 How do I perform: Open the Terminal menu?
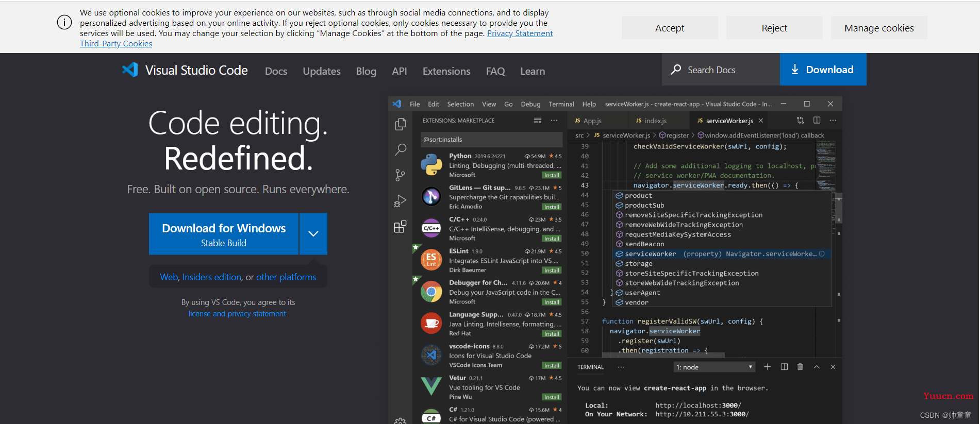(561, 104)
